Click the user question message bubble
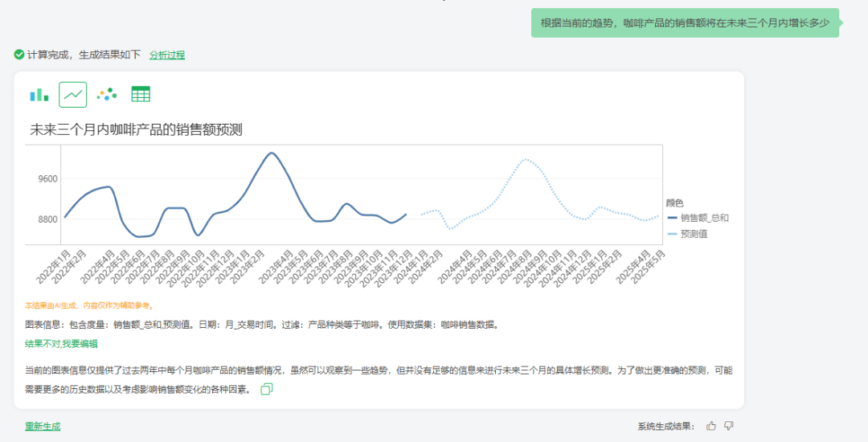868x442 pixels. pos(685,23)
